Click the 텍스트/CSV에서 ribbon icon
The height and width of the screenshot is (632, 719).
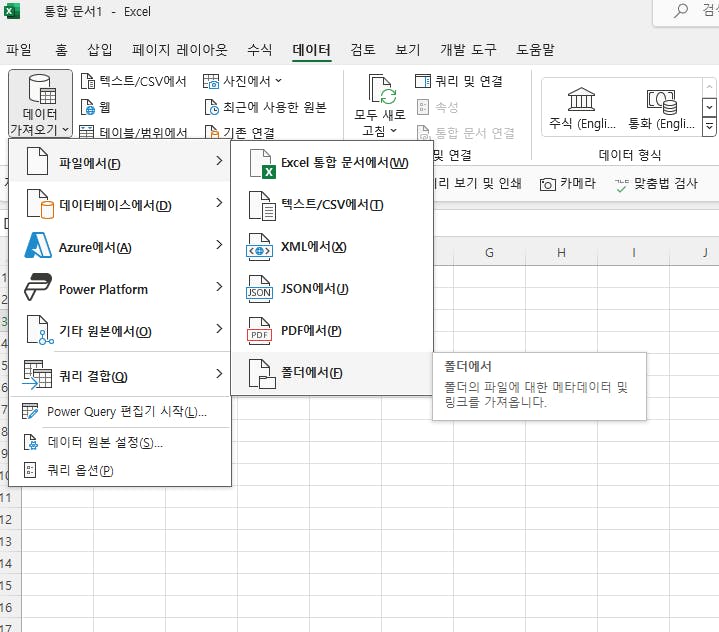pos(87,81)
